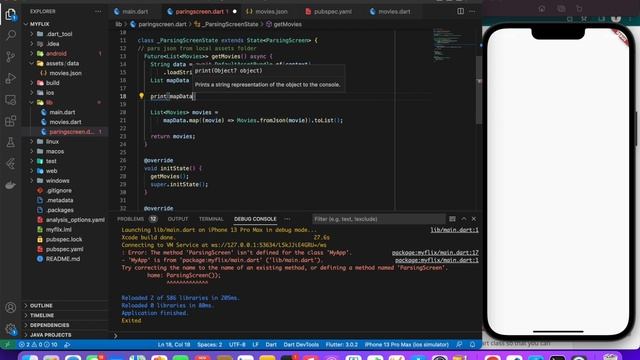Open the OUTPUT panel tab

(x=178, y=219)
